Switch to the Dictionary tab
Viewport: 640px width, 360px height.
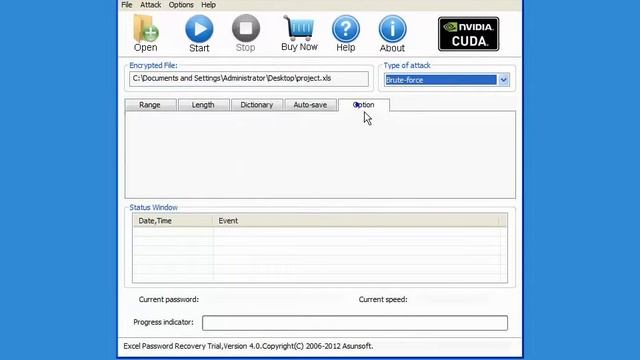coord(257,105)
